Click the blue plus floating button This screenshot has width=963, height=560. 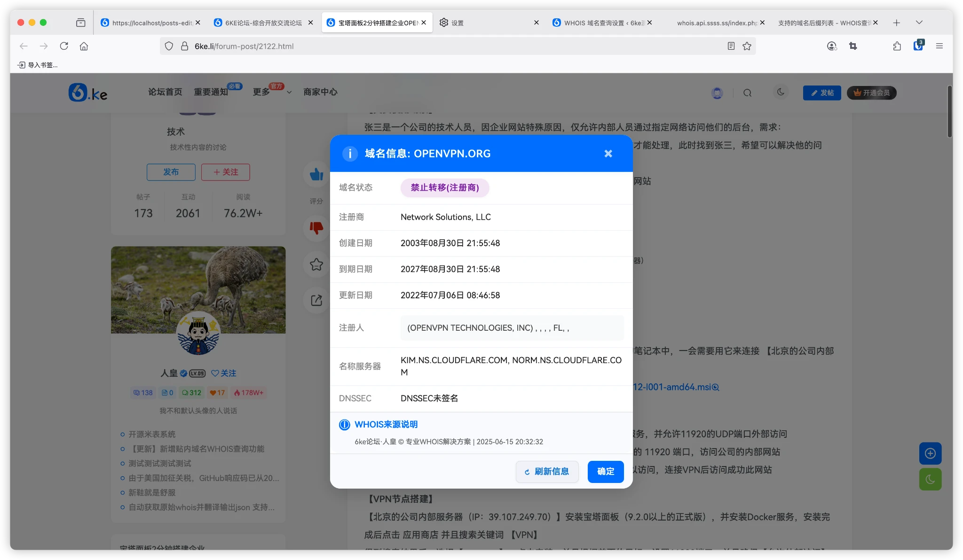[930, 453]
